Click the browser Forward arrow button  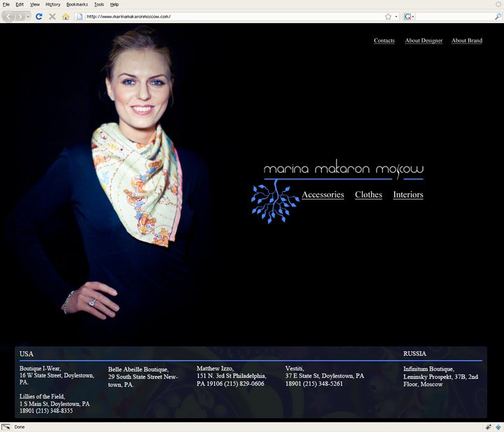[x=20, y=16]
